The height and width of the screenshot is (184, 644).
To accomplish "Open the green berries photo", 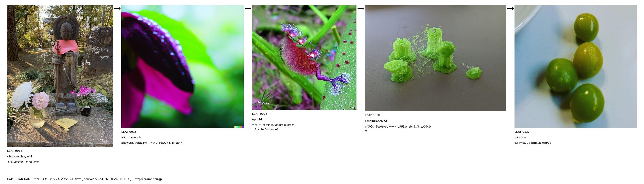I will point(575,66).
